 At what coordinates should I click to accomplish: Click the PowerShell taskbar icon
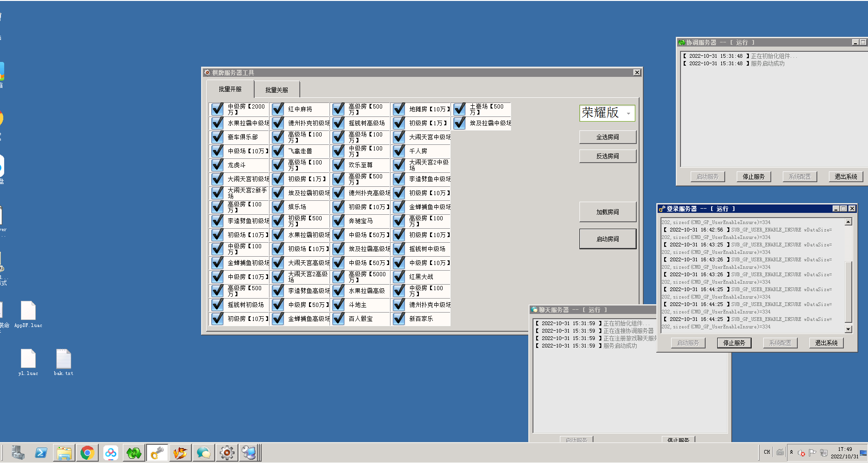click(x=41, y=453)
